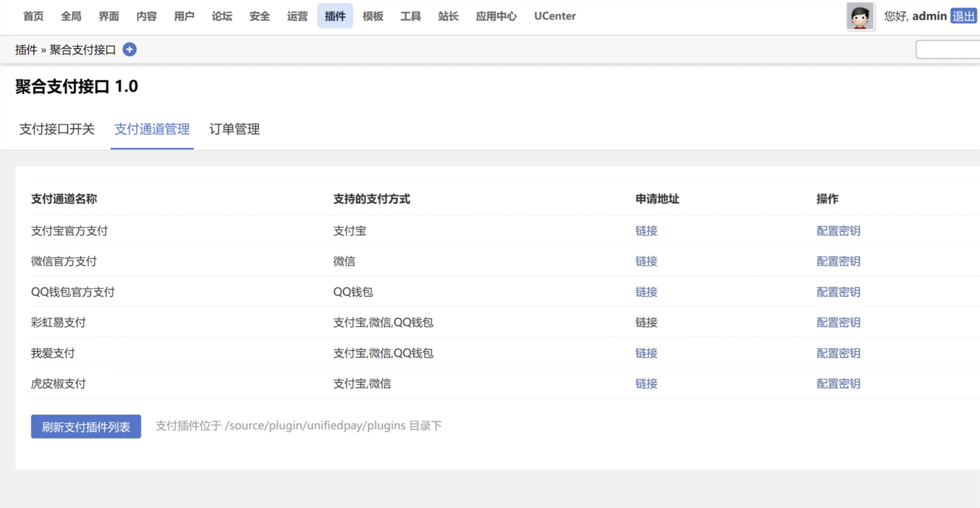Open the 首页 menu item
Screen dimensions: 980x508
pos(33,16)
